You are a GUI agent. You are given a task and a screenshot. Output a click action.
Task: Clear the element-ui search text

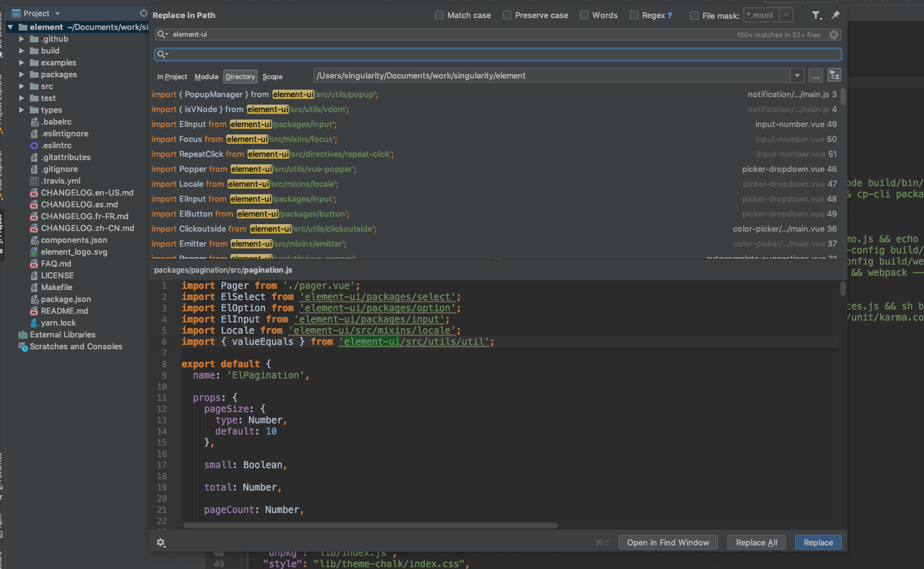coord(834,35)
